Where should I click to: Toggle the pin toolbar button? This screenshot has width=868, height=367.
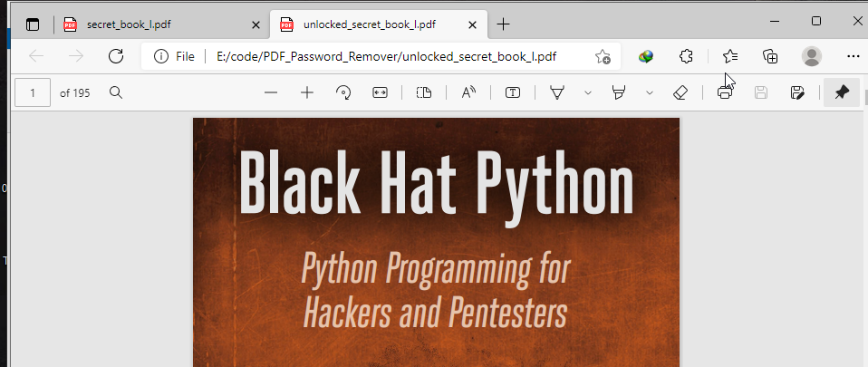[842, 92]
